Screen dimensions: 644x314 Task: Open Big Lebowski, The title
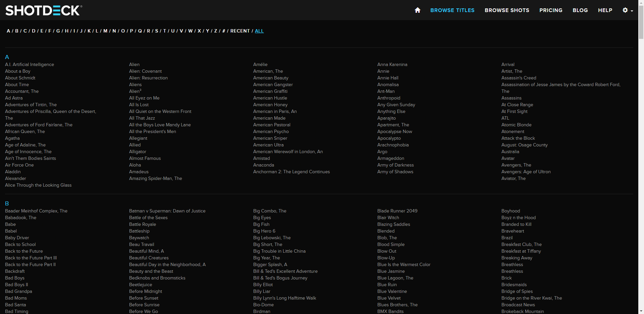[272, 238]
